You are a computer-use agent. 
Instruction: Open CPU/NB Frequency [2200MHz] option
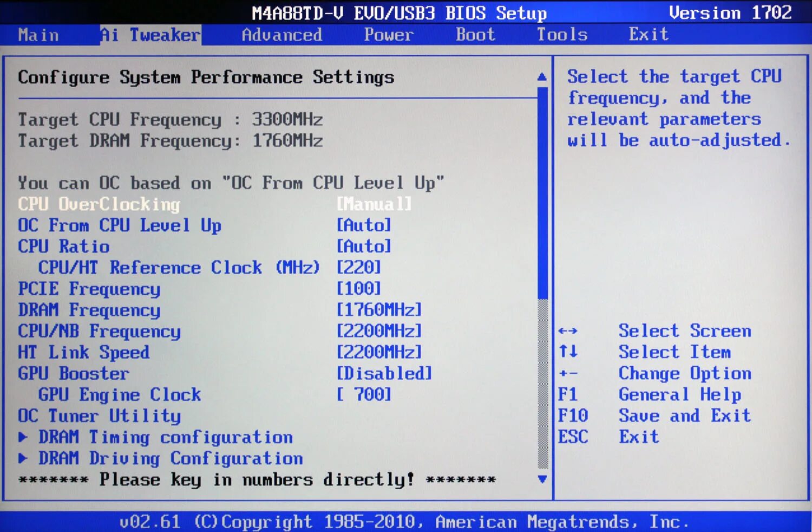pyautogui.click(x=379, y=331)
